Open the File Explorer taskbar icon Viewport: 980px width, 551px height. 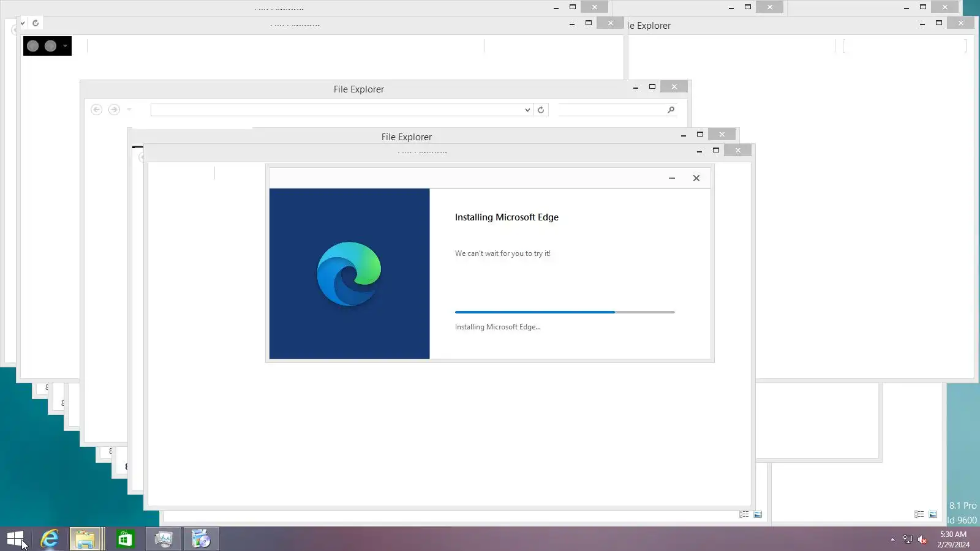[86, 539]
